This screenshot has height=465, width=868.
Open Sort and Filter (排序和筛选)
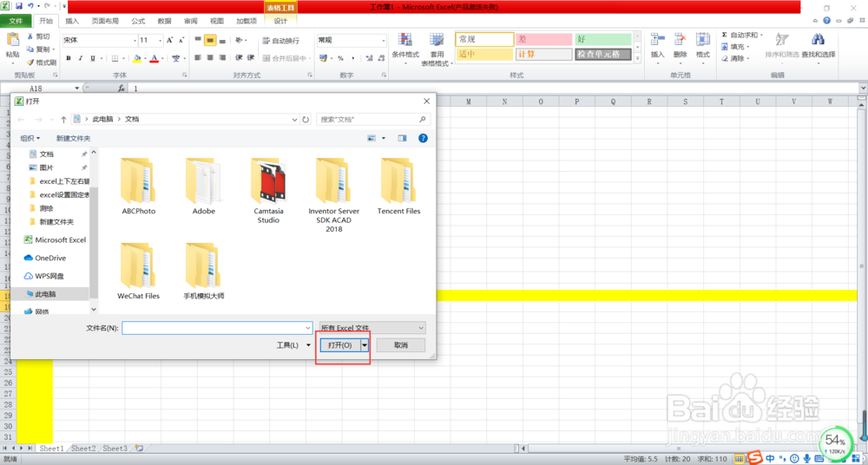(x=782, y=47)
